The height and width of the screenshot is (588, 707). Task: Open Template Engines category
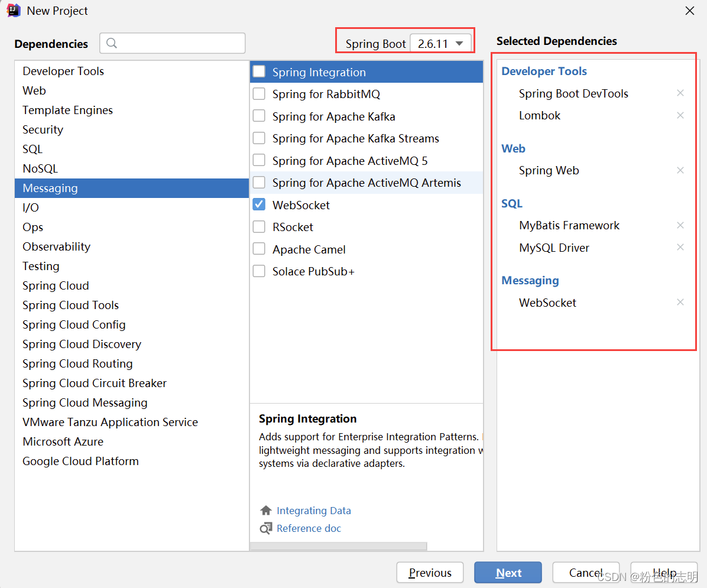pos(132,110)
